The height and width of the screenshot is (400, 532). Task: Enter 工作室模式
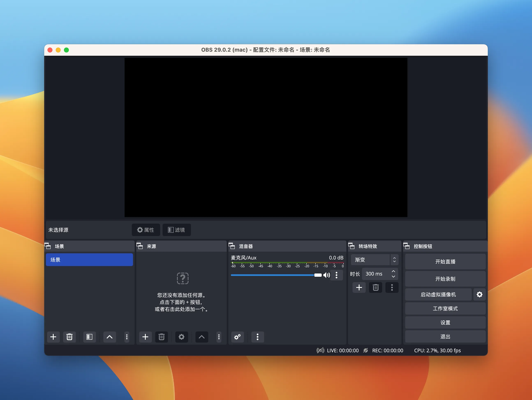tap(445, 308)
